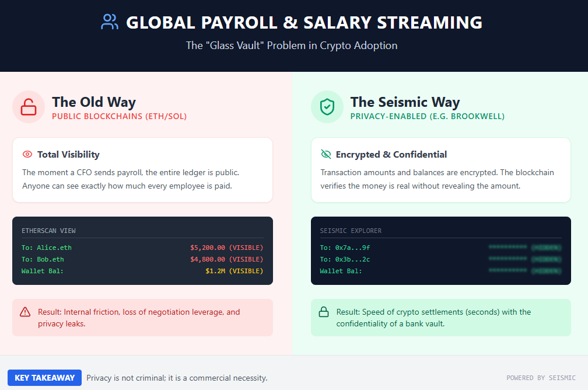This screenshot has height=390, width=588.
Task: Click the Internal friction result text
Action: [x=139, y=318]
